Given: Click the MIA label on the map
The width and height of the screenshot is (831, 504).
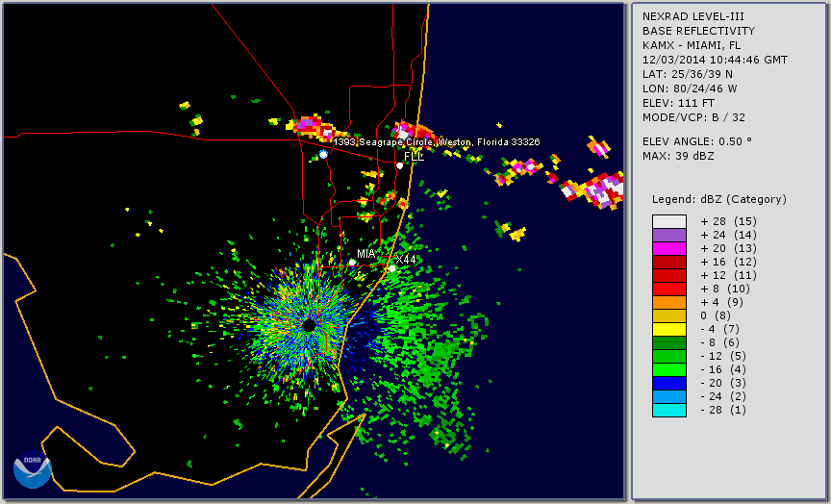Looking at the screenshot, I should (x=366, y=253).
